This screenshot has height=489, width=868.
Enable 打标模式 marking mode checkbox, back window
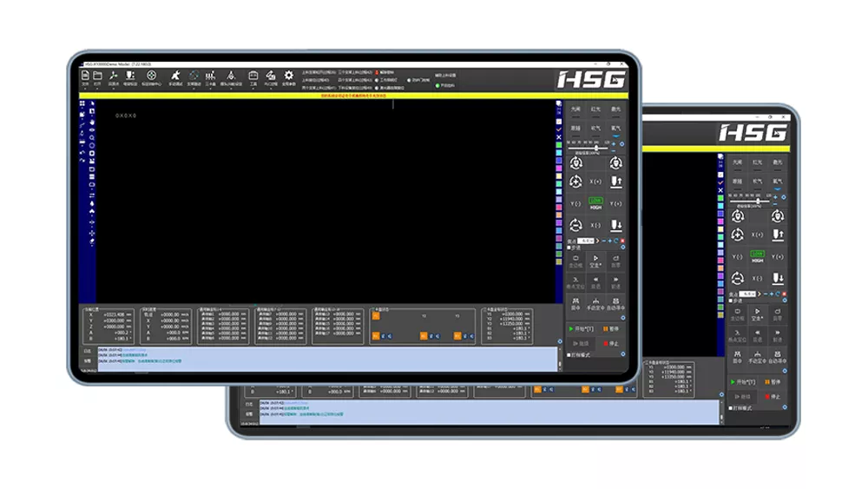[731, 408]
